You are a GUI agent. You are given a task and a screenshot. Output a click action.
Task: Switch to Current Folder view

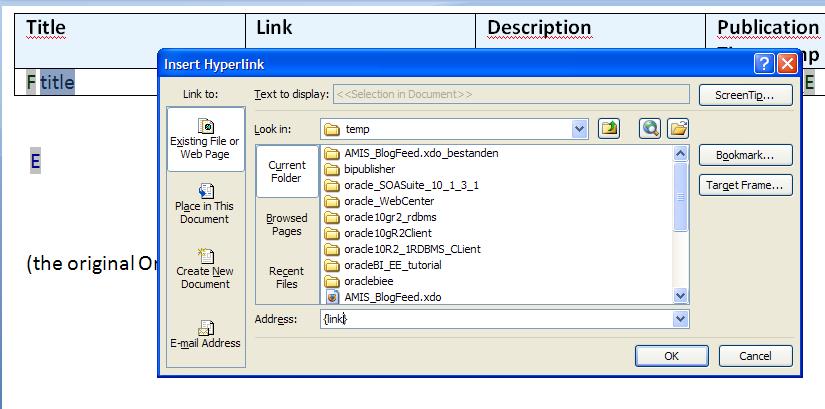coord(287,171)
